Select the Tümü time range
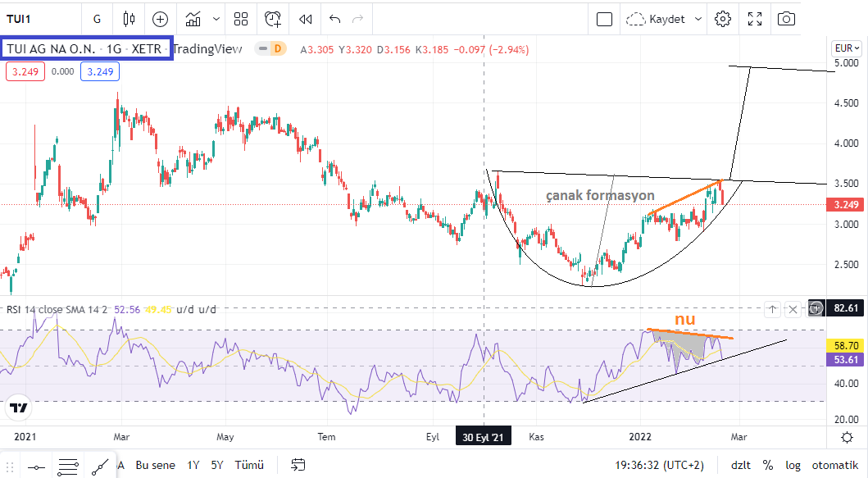 [x=249, y=465]
